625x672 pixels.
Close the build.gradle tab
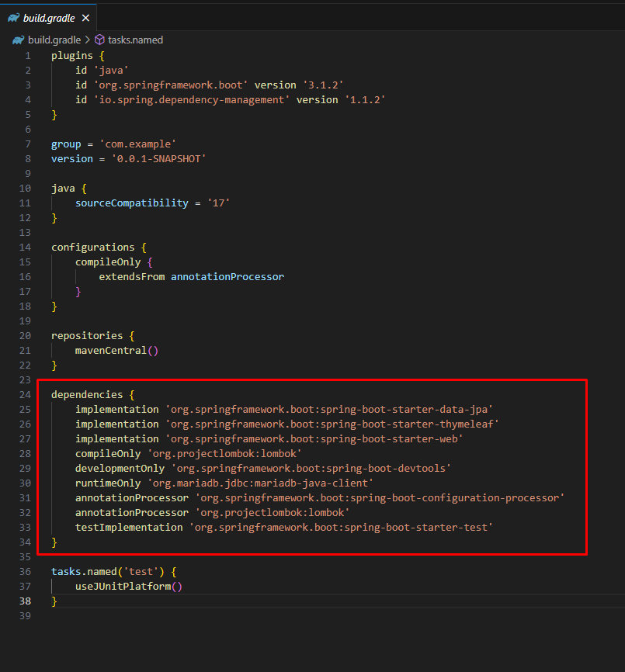click(85, 18)
